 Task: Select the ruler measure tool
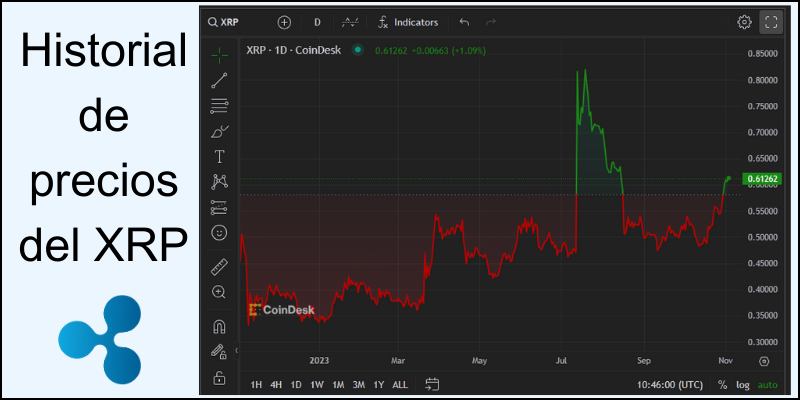click(219, 267)
